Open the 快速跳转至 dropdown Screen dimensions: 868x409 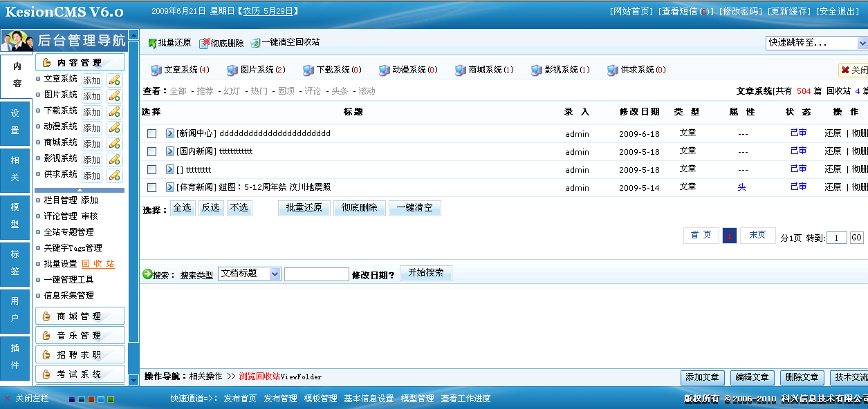click(x=816, y=43)
